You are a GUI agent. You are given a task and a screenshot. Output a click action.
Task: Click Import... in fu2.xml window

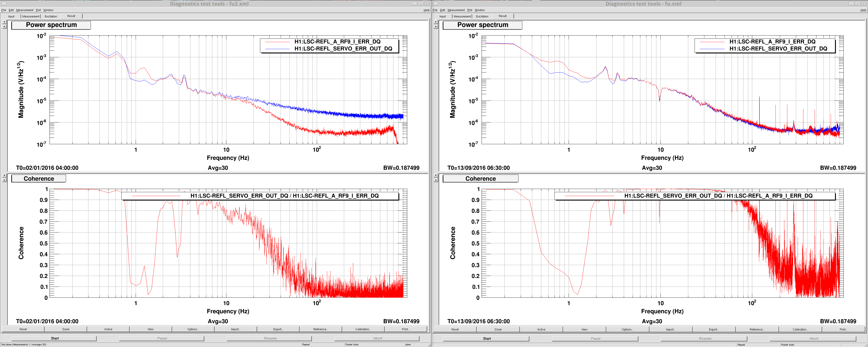coord(236,329)
